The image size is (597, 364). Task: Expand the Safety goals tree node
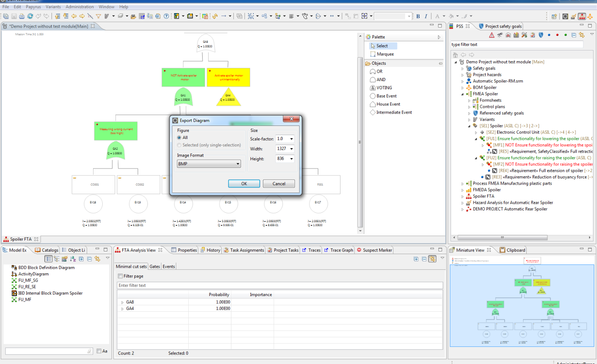[x=462, y=69]
